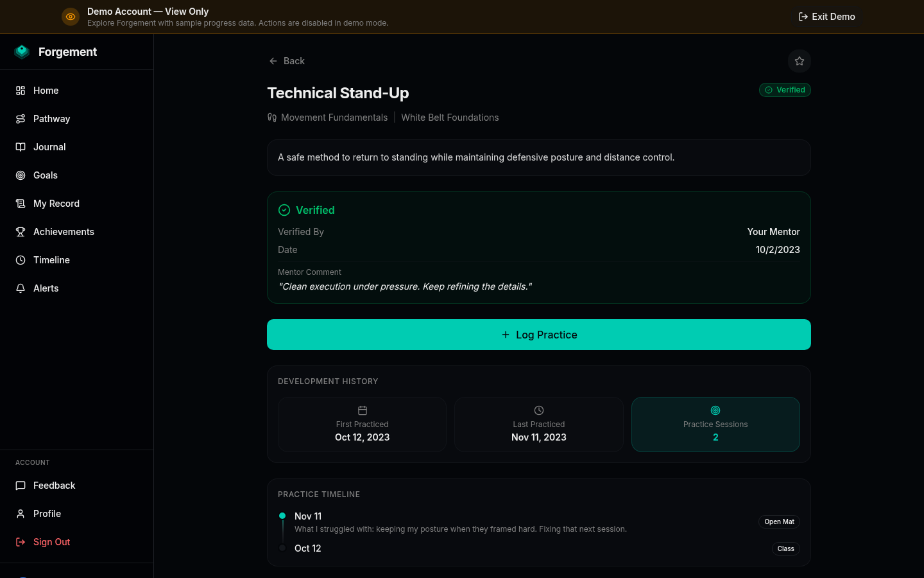
Task: Click the plus icon on Log Practice
Action: point(506,335)
